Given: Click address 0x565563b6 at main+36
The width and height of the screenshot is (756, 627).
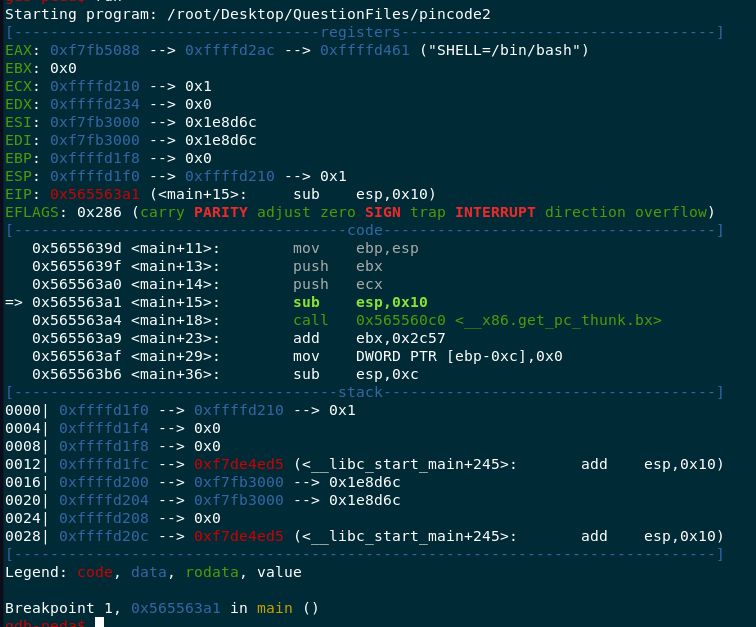Looking at the screenshot, I should pos(77,374).
